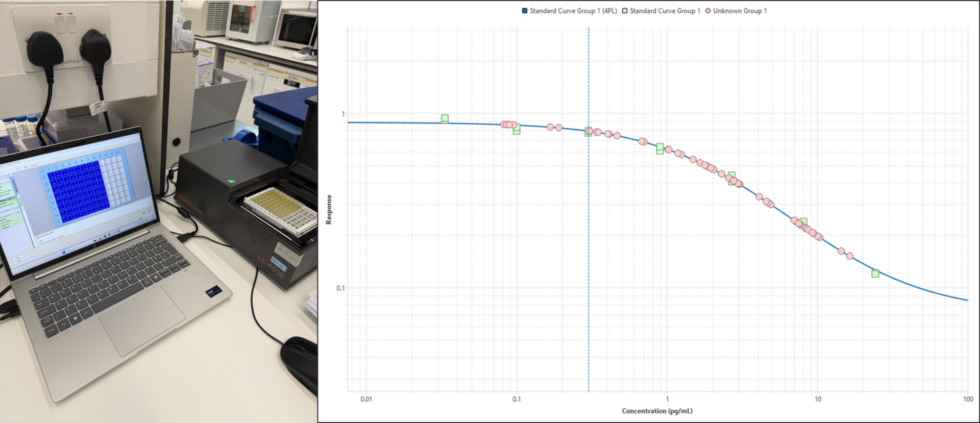Click the pink Unknown Group 1 legend marker
The image size is (980, 423).
(708, 11)
